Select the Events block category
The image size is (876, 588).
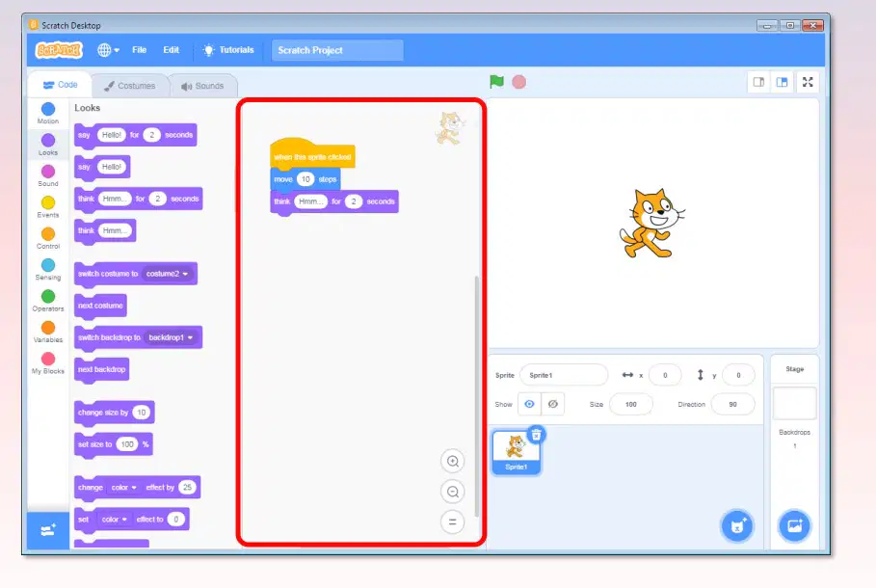pyautogui.click(x=48, y=207)
